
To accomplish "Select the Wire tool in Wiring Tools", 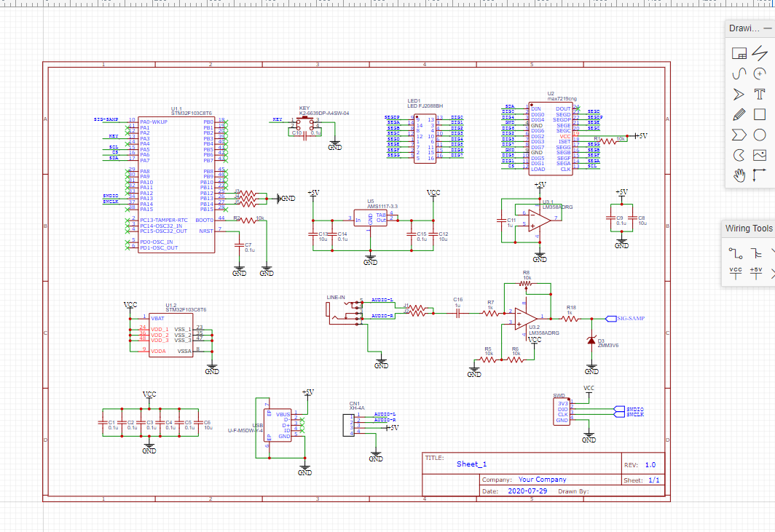I will click(736, 253).
